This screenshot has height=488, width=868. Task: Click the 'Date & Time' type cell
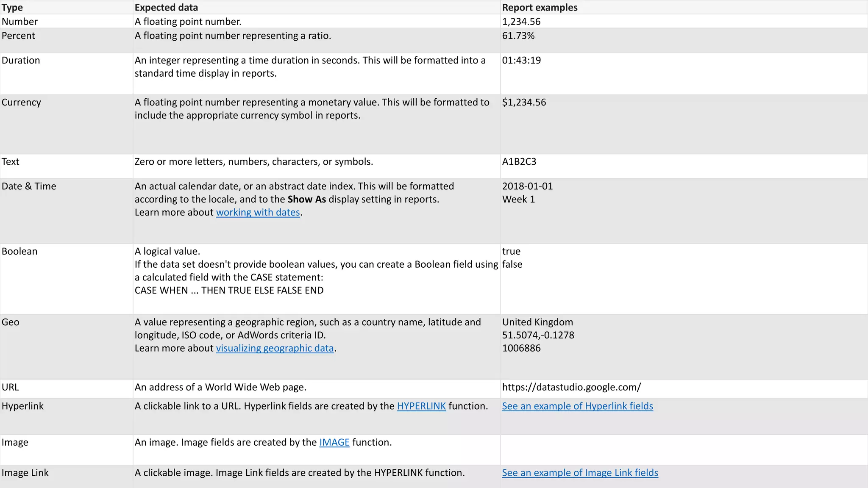click(x=29, y=186)
